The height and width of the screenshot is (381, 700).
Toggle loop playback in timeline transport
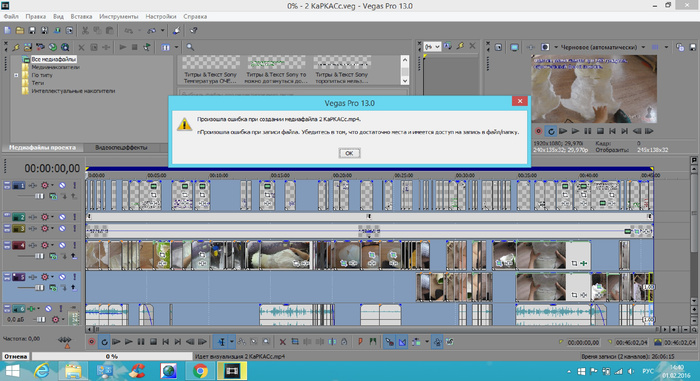point(104,342)
